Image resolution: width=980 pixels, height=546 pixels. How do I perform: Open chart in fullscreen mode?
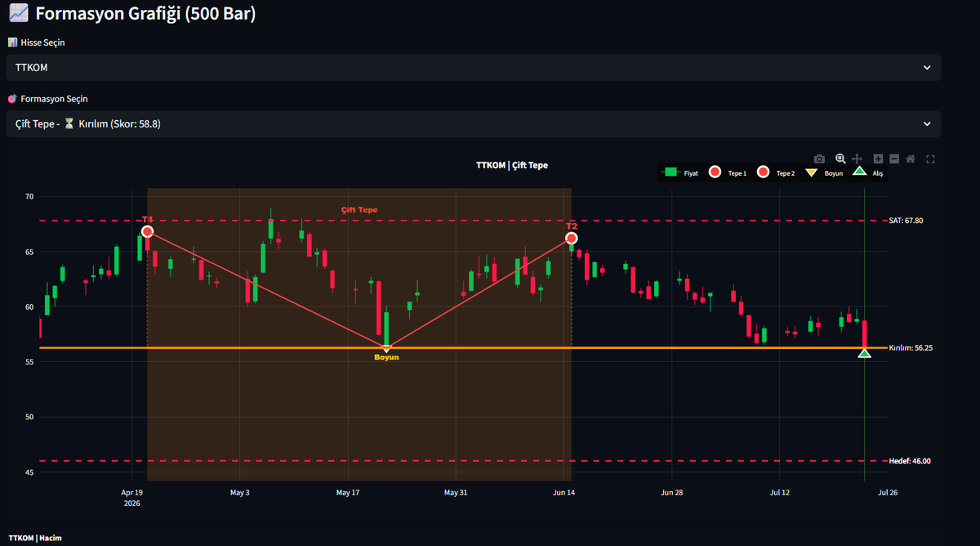(x=930, y=159)
